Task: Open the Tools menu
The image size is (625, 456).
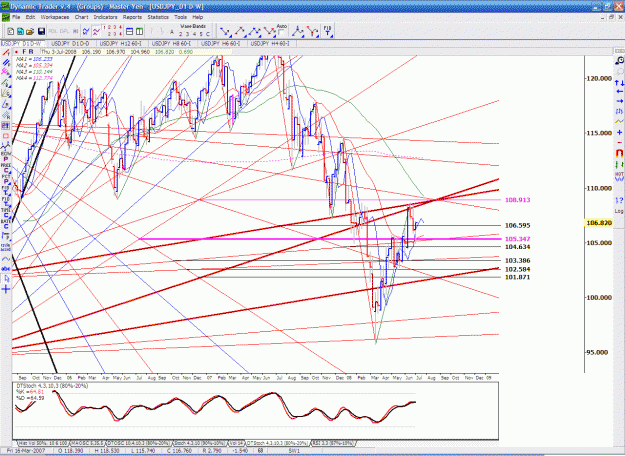Action: coord(180,17)
